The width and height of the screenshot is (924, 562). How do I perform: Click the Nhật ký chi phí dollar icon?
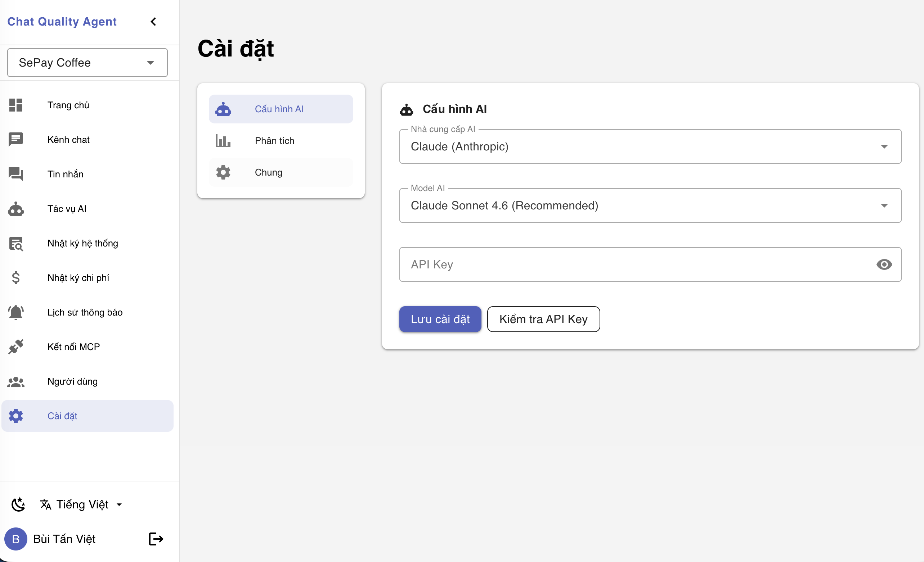[x=16, y=278]
